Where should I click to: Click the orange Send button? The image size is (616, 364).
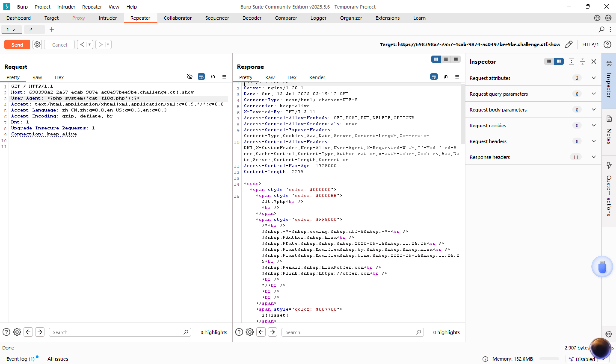click(17, 44)
